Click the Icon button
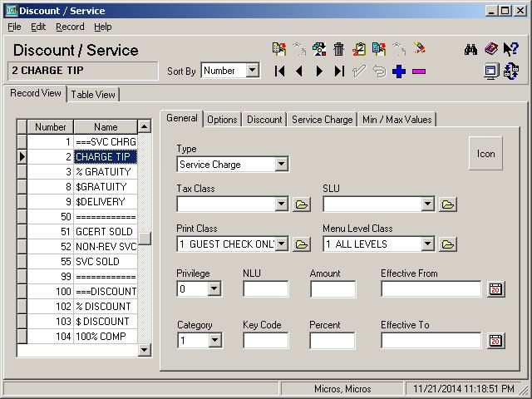Viewport: 532px width, 399px height. click(485, 154)
